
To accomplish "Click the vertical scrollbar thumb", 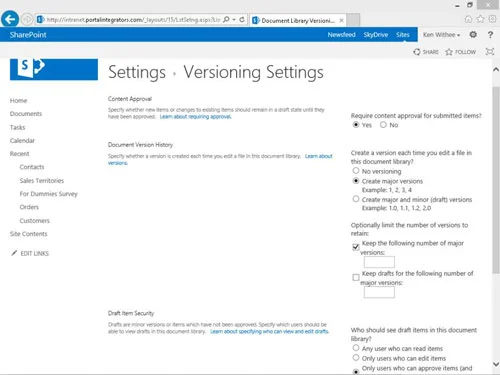I will pyautogui.click(x=496, y=180).
